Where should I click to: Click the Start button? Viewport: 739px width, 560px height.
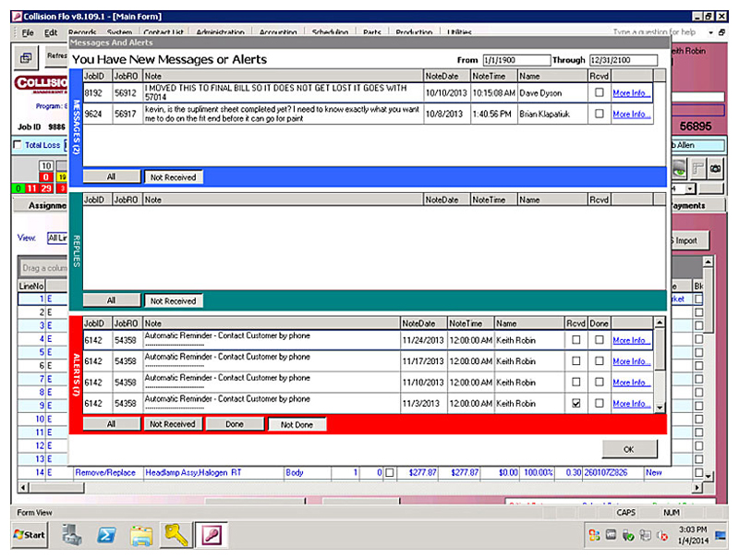coord(30,535)
